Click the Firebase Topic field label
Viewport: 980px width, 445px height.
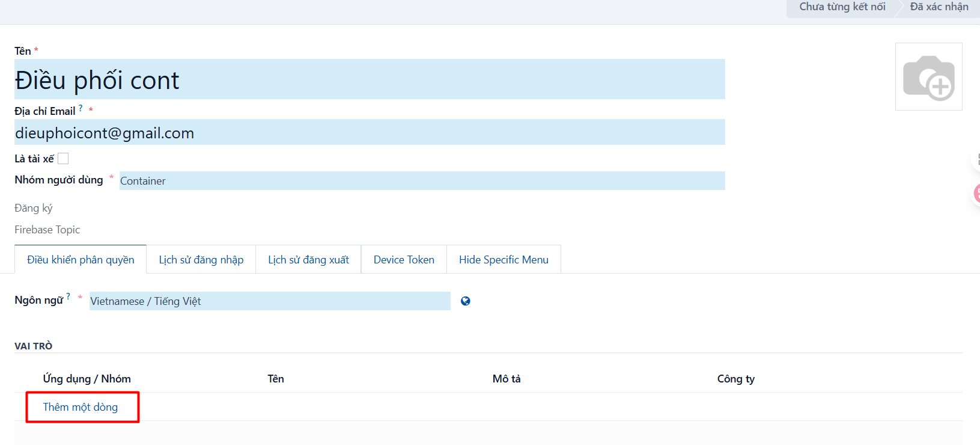point(47,230)
